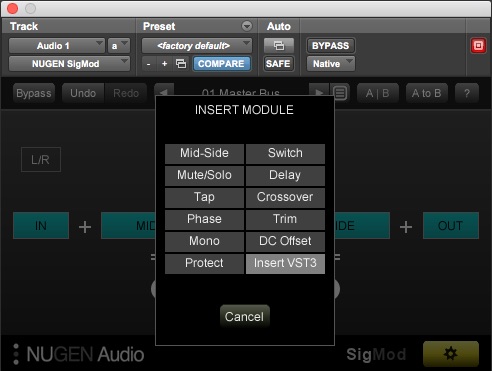The image size is (492, 371).
Task: Add module before OUT with plus
Action: (406, 227)
